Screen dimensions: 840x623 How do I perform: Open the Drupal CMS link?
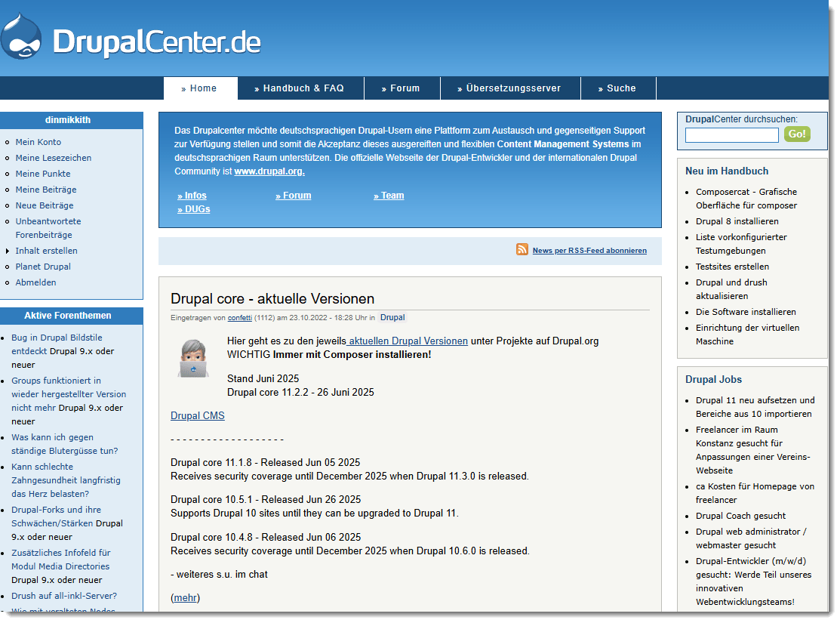click(x=197, y=415)
